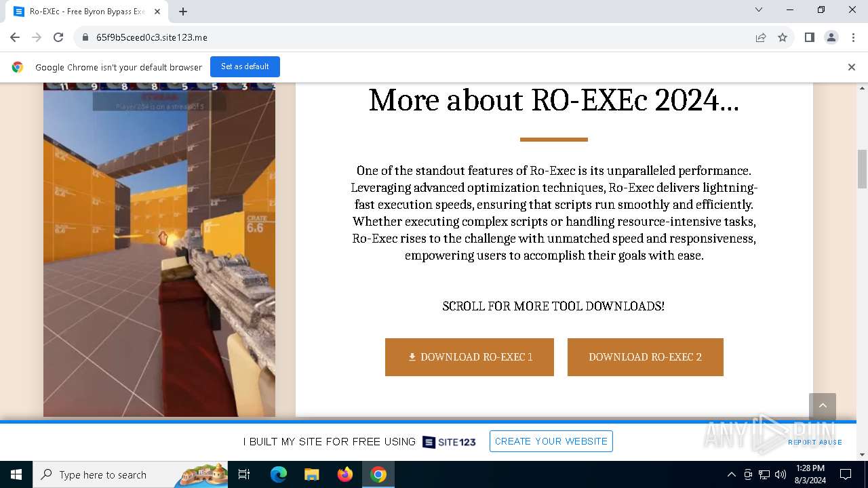868x488 pixels.
Task: Launch Microsoft Edge from taskbar
Action: (279, 474)
